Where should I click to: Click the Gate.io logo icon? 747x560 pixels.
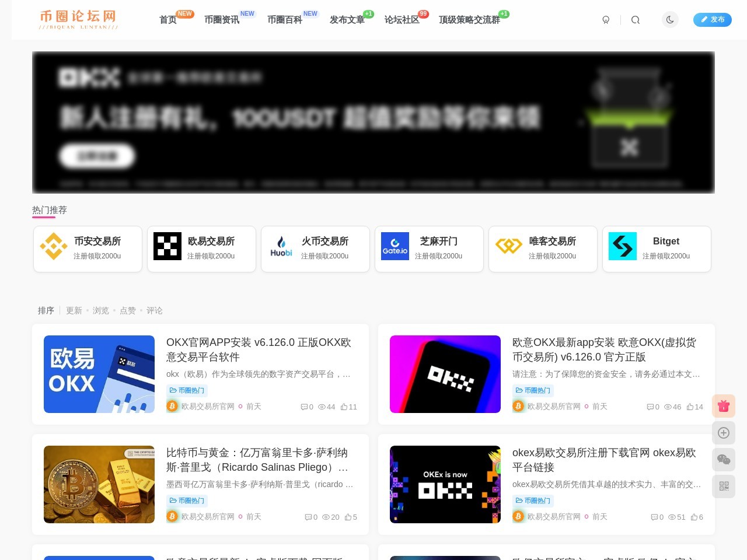395,246
